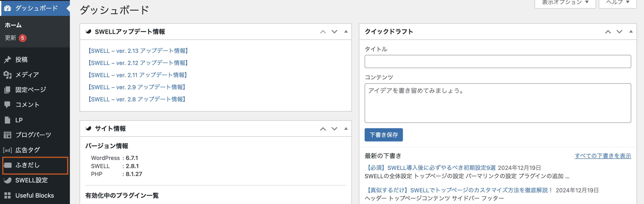Focus the タイトル input field
This screenshot has width=644, height=204.
pos(498,61)
